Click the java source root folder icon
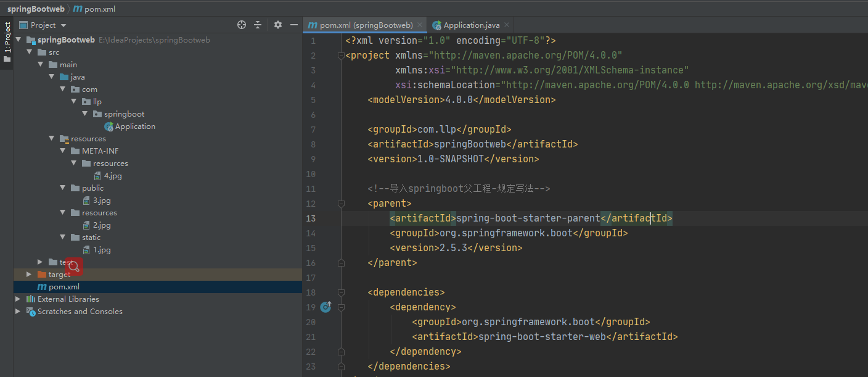 64,77
